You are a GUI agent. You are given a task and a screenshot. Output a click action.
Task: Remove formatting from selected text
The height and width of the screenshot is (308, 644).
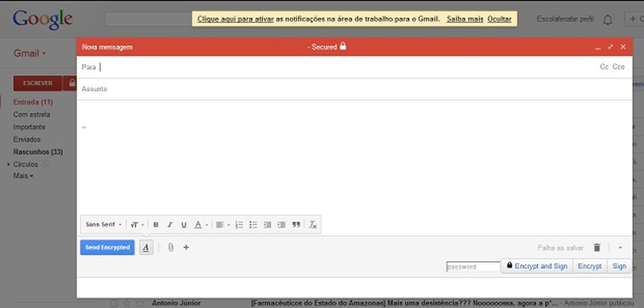tap(313, 225)
